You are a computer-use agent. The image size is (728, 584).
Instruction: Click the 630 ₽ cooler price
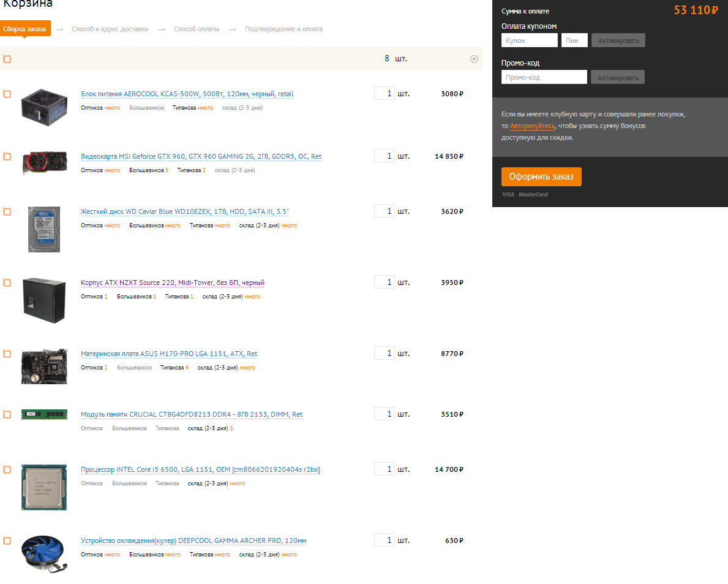454,540
